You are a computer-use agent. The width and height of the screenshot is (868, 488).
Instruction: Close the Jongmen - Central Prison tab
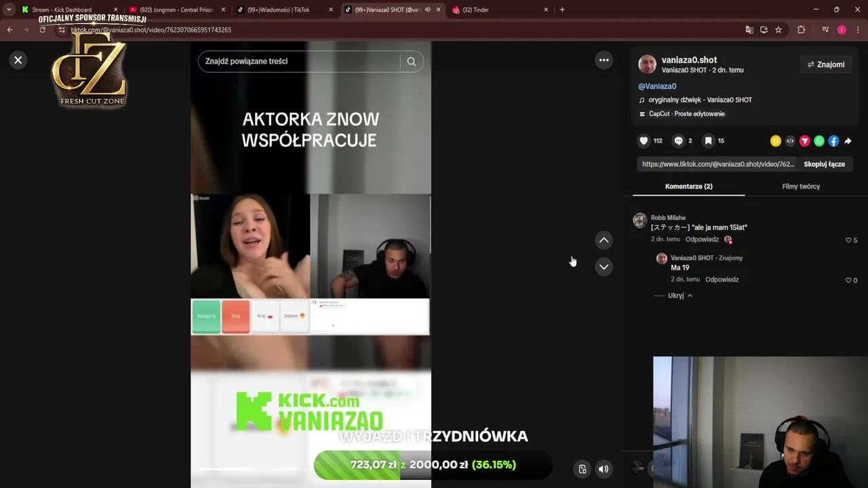[222, 9]
